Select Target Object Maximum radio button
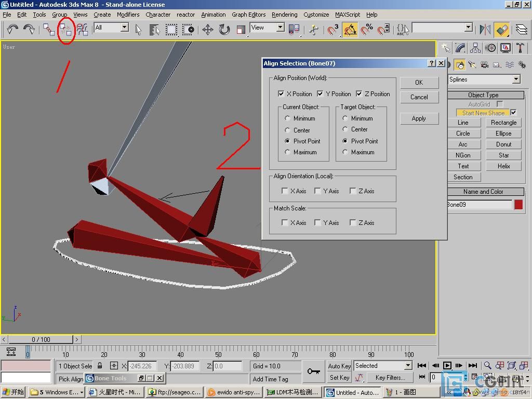532x399 pixels. pos(345,152)
